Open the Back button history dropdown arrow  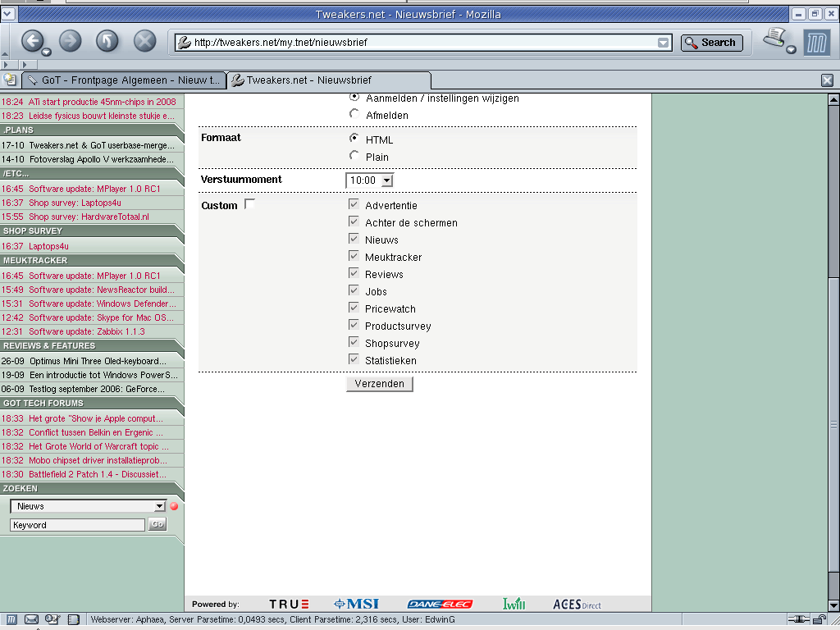47,52
